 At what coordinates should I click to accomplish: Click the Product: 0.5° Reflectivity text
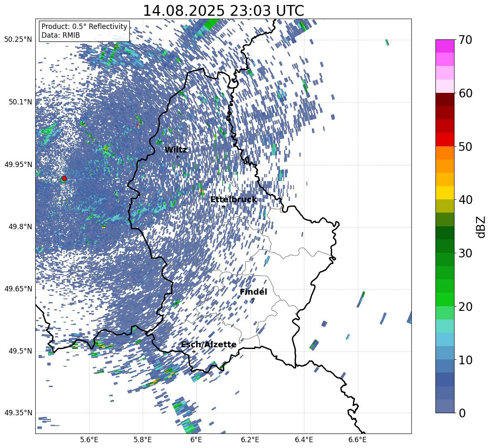click(84, 26)
